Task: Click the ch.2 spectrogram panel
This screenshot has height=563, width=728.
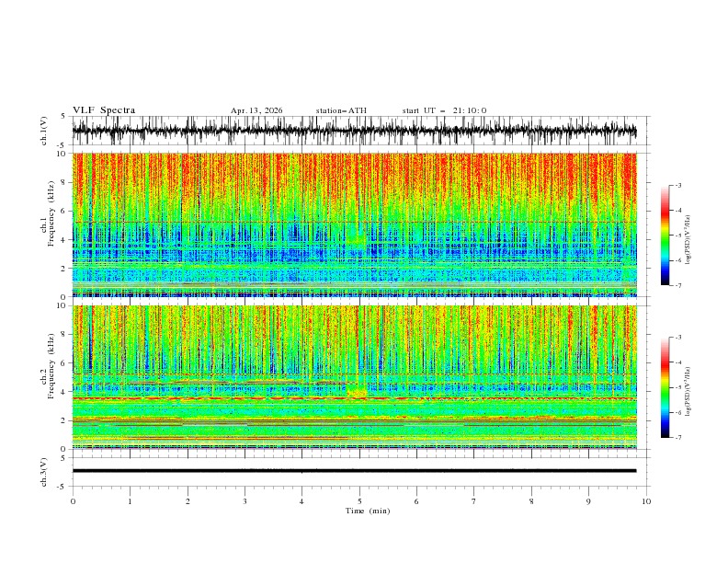Action: (x=354, y=377)
